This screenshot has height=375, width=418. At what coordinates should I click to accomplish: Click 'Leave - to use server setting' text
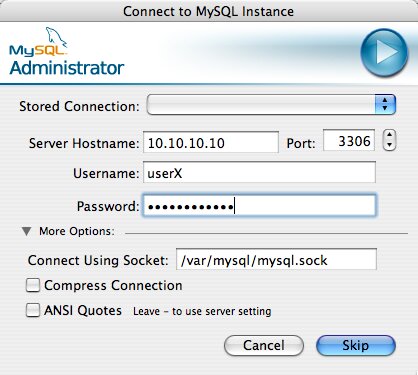(202, 311)
